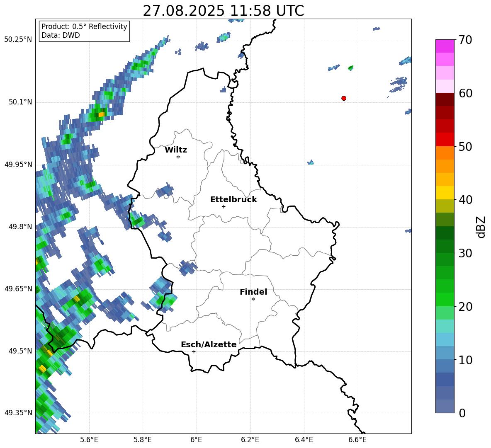
Task: Click the 6.6°E longitude label
Action: 357,440
